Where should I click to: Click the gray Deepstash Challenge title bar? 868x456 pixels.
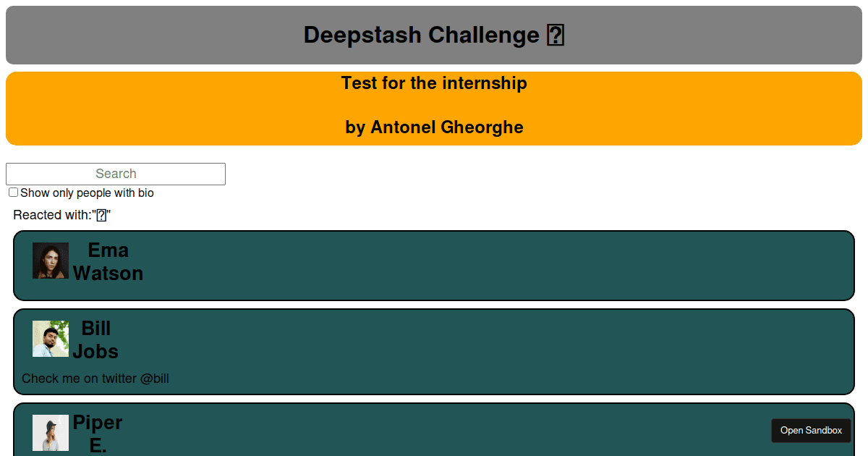coord(434,35)
